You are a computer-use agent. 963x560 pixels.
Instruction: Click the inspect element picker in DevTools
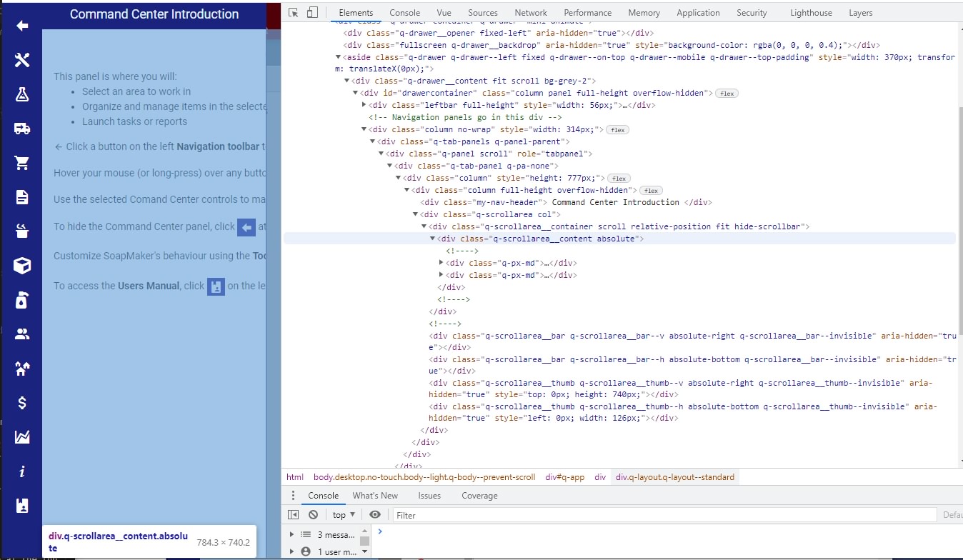point(292,12)
